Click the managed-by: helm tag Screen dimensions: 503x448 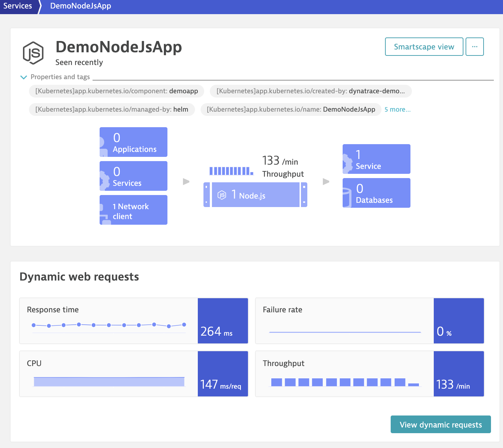112,110
